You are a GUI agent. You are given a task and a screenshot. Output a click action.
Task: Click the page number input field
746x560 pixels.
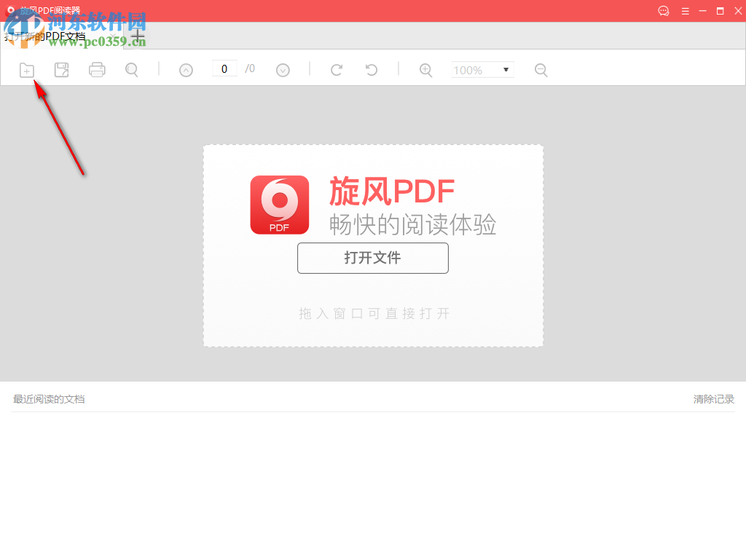coord(224,68)
